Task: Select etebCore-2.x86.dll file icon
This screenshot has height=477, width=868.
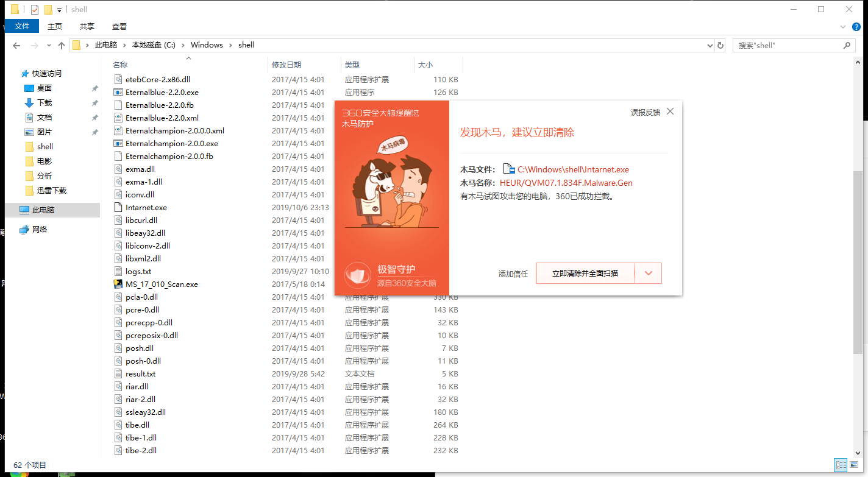Action: [x=119, y=79]
